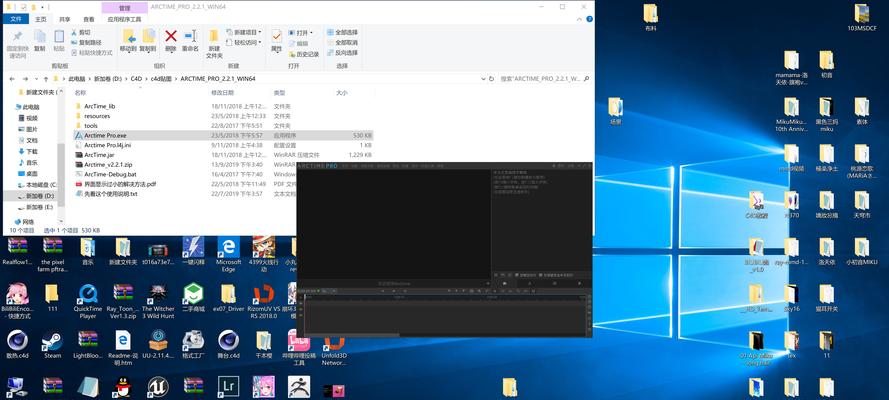Expand the address bar history dropdown
Image resolution: width=889 pixels, height=400 pixels.
[x=481, y=79]
